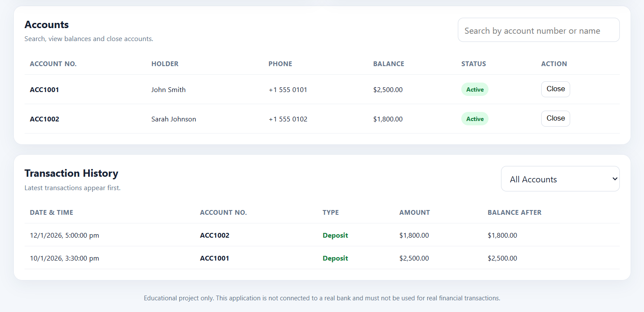Viewport: 644px width, 312px height.
Task: Click Deposit type in the ACC1002 transaction
Action: (x=335, y=236)
